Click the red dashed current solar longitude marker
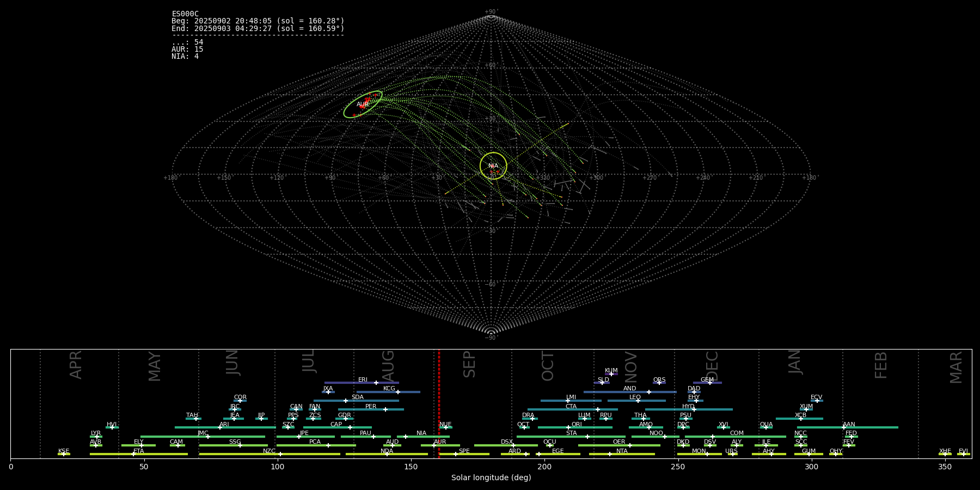 pos(439,403)
